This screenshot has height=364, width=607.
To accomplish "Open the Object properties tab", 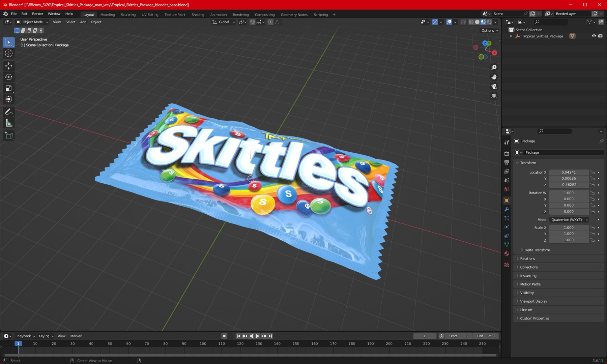I will point(507,201).
